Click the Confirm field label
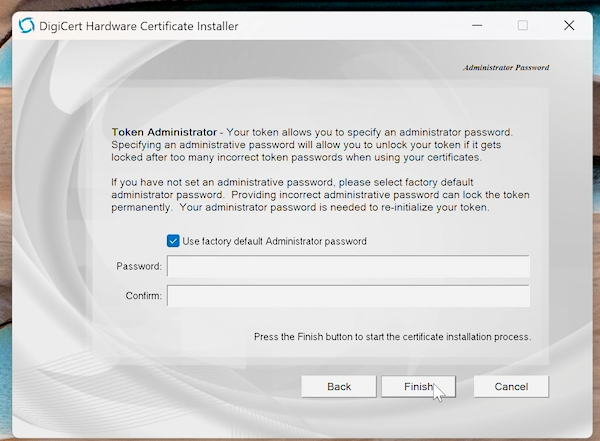The image size is (600, 441). 143,296
